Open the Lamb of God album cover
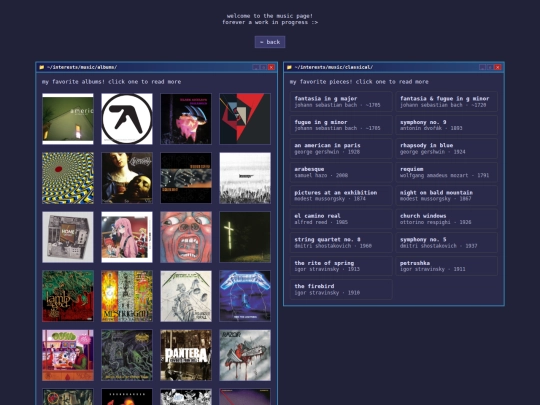The width and height of the screenshot is (540, 405). (68, 296)
